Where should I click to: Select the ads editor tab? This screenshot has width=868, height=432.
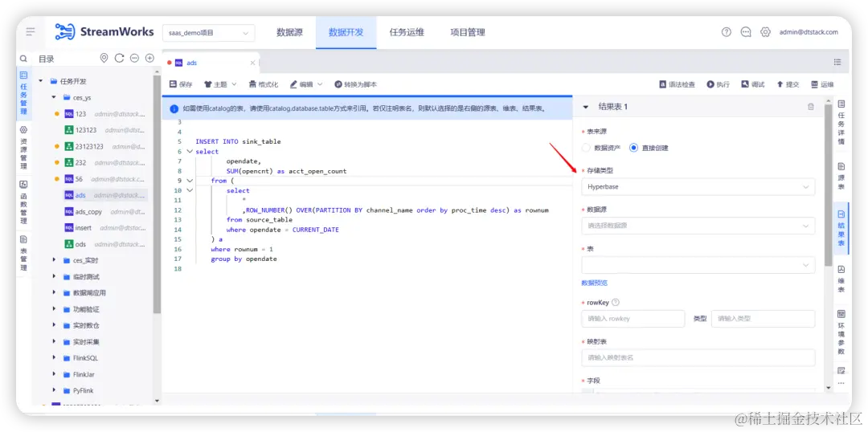pyautogui.click(x=211, y=63)
